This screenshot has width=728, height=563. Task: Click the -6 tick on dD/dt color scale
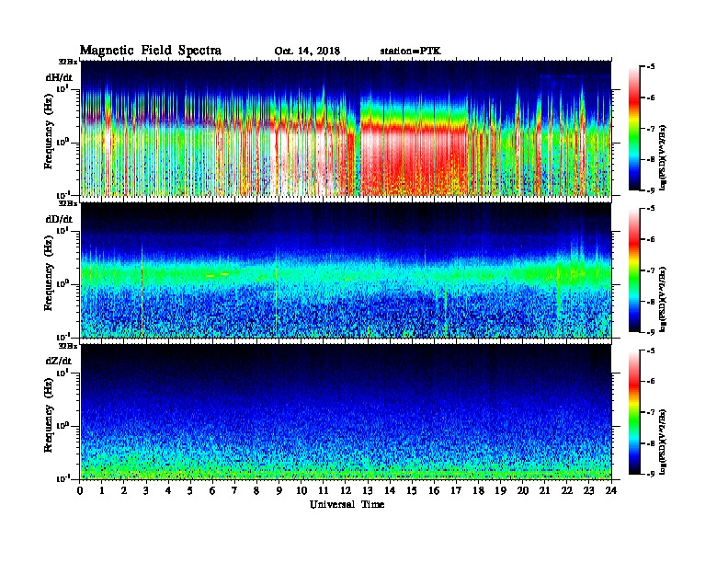pos(650,240)
